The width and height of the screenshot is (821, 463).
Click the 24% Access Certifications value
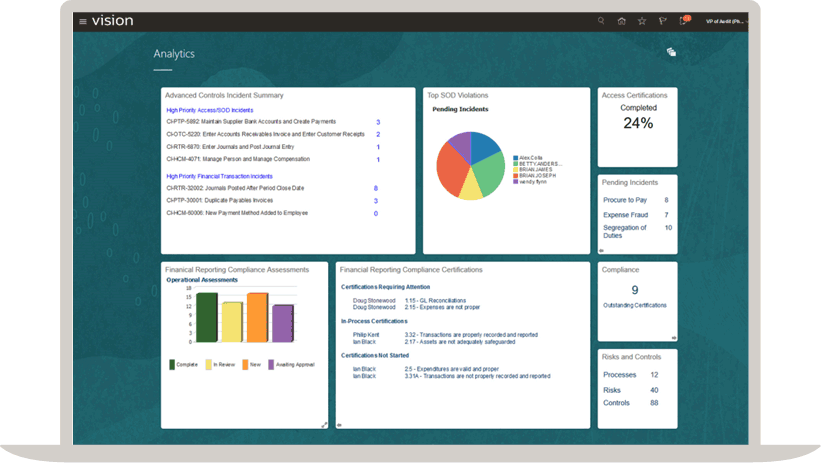(x=638, y=123)
